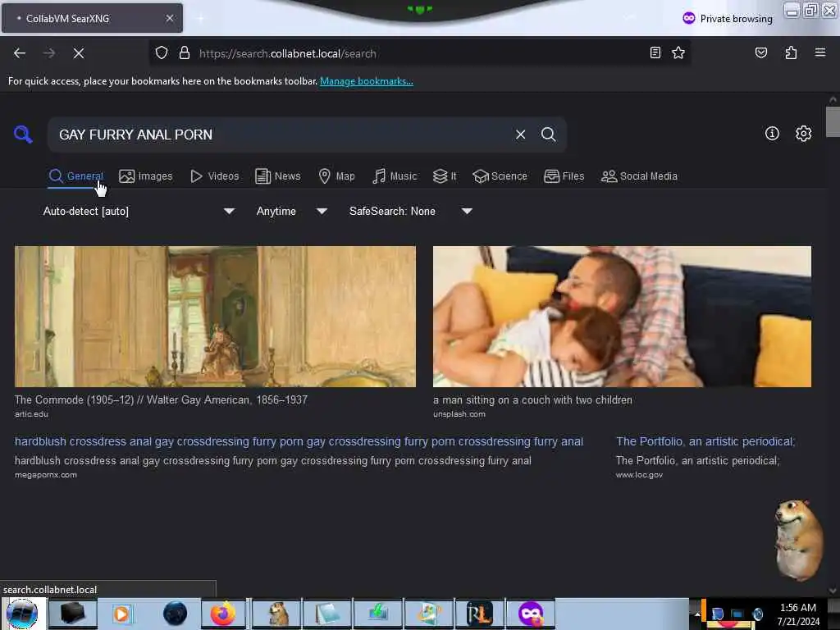Open the black box icon in the taskbar
Viewport: 840px width, 630px height.
[72, 614]
